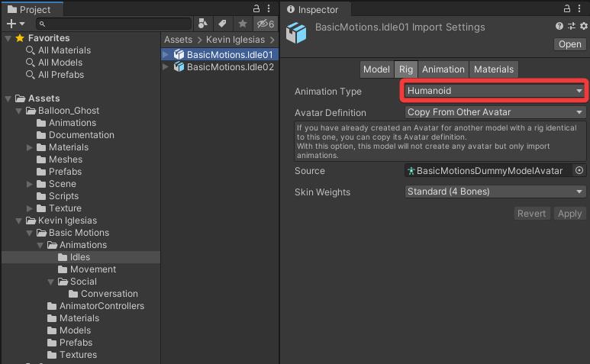The image size is (590, 364).
Task: Open the Skin Weights dropdown
Action: 494,192
